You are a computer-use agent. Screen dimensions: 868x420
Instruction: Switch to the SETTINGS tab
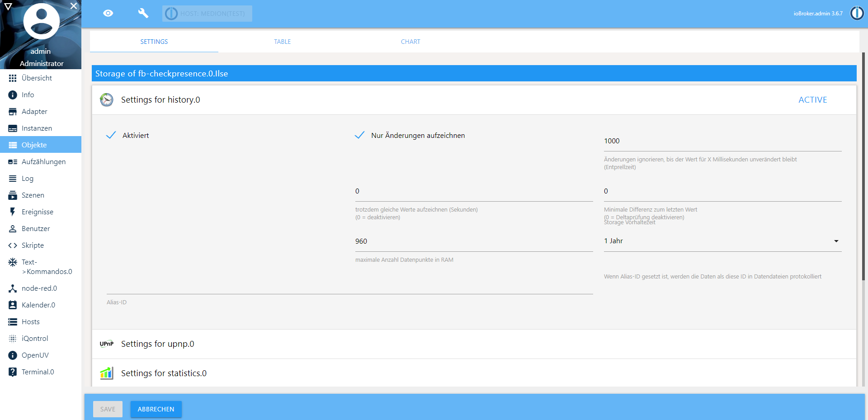pyautogui.click(x=154, y=42)
